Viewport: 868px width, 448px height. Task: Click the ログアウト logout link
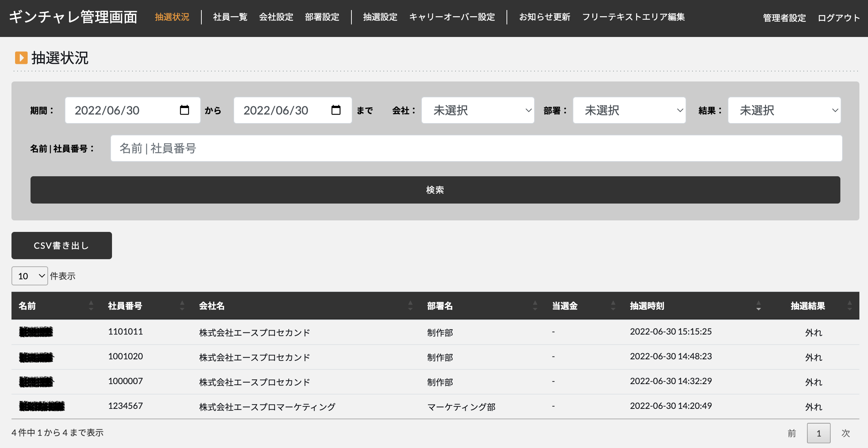[x=839, y=18]
